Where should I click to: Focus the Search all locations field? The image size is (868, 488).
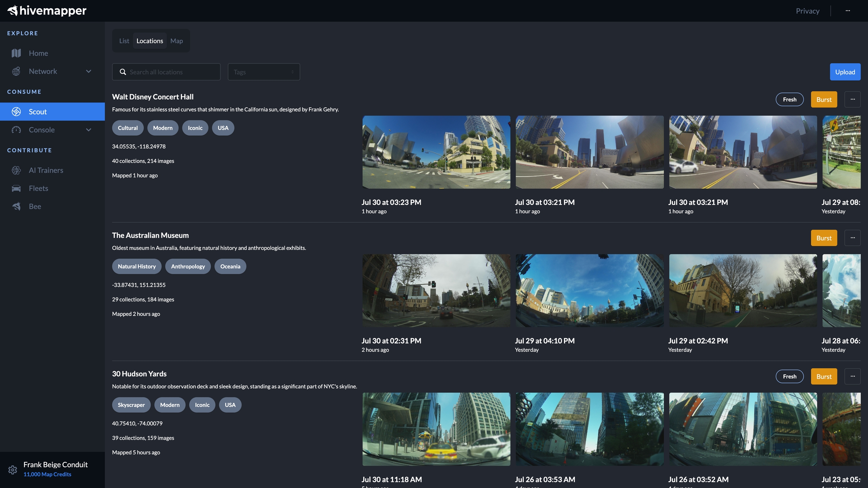166,72
